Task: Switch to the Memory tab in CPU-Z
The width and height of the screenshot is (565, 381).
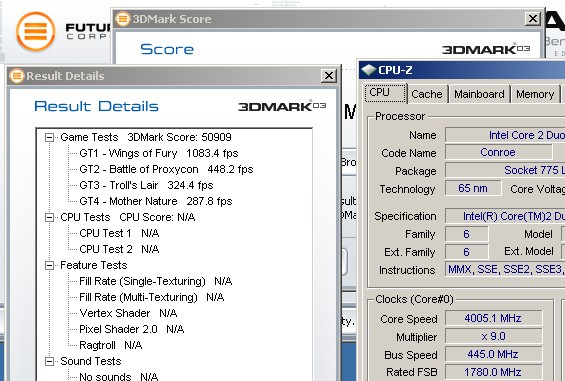Action: point(535,94)
